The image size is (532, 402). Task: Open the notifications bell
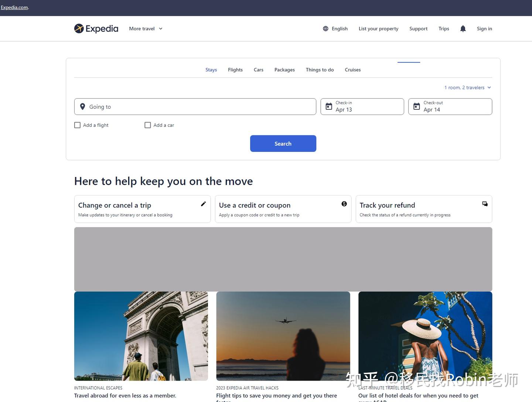tap(463, 28)
